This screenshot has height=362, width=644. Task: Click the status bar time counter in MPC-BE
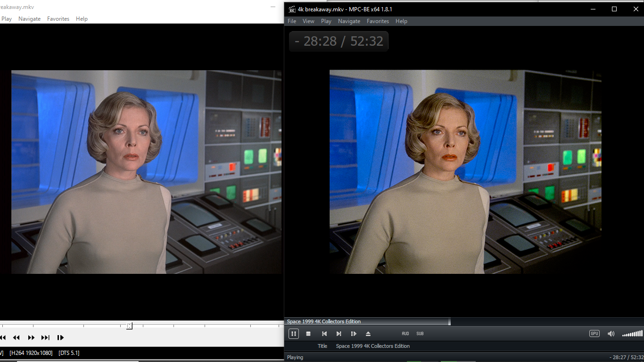click(626, 358)
